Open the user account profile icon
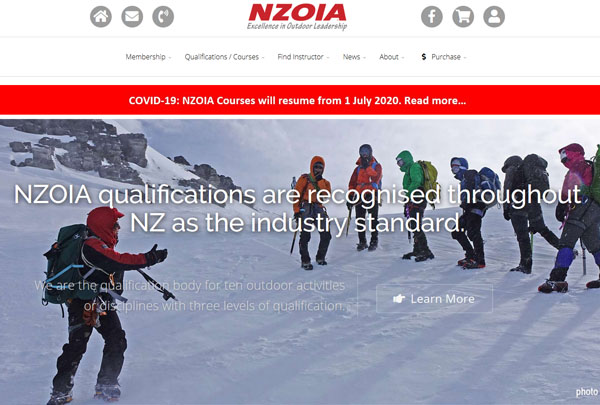This screenshot has width=600, height=405. coord(494,16)
